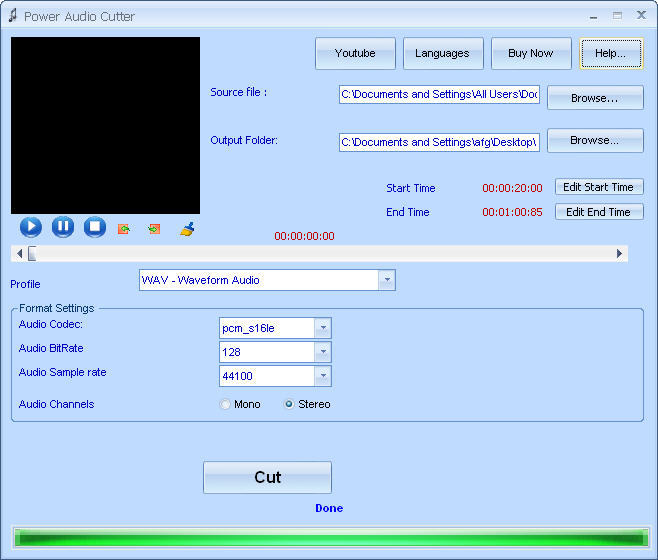Image resolution: width=658 pixels, height=560 pixels.
Task: Open the Youtube button
Action: [355, 53]
